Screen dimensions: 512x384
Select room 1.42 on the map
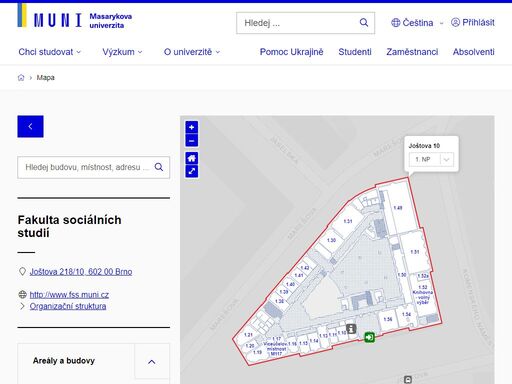(305, 267)
